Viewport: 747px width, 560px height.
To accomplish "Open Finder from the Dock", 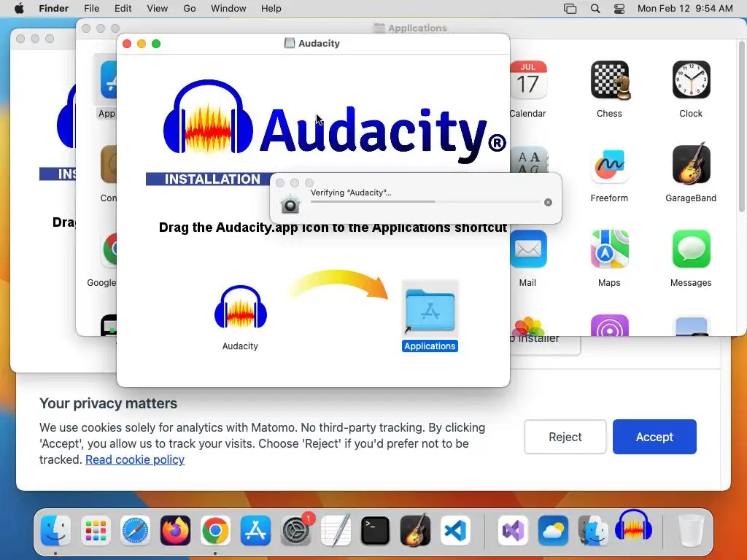I will pos(55,530).
